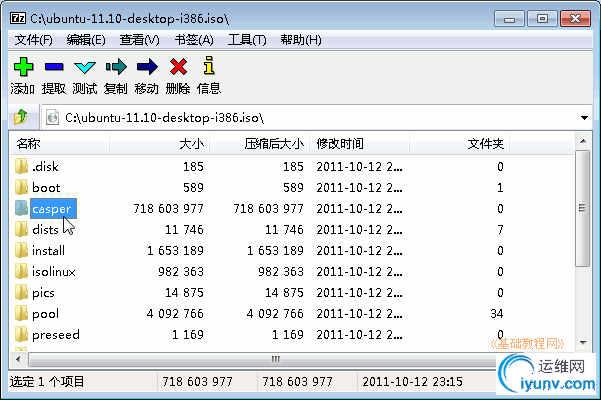Close the 7-Zip window

tap(575, 18)
